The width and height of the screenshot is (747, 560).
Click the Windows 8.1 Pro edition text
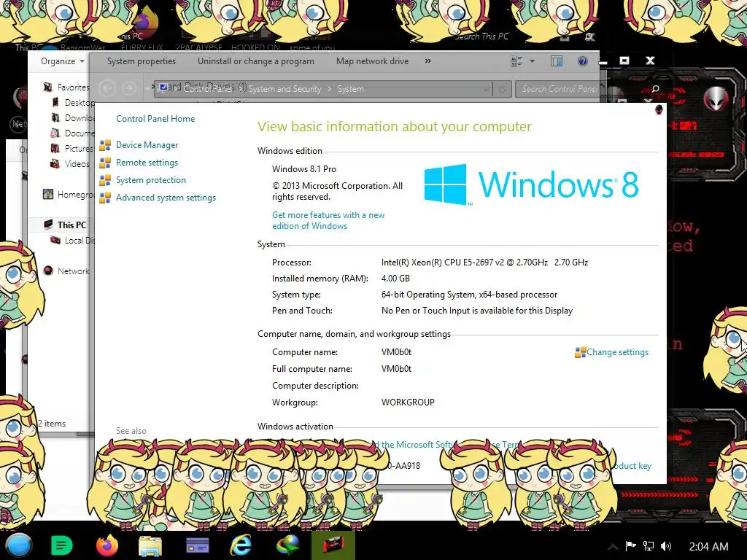coord(304,169)
